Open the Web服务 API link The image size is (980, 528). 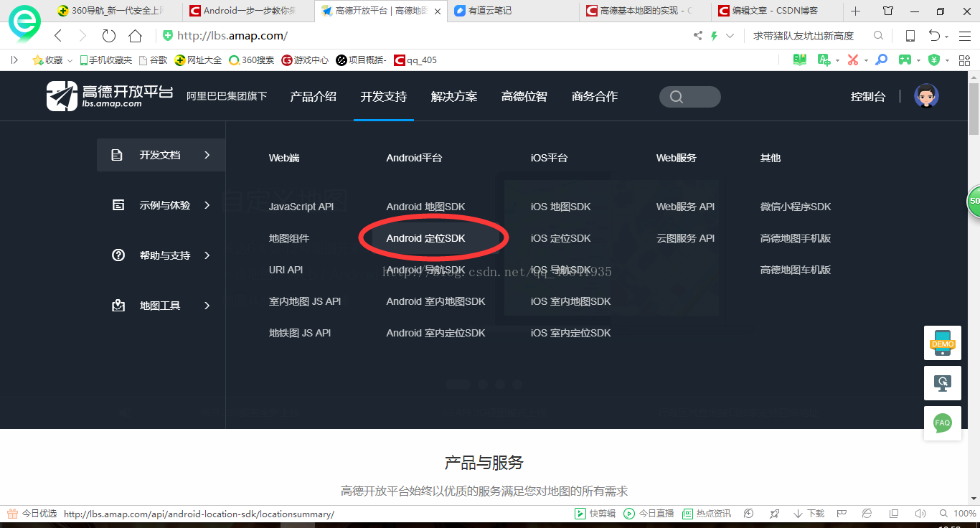click(685, 207)
